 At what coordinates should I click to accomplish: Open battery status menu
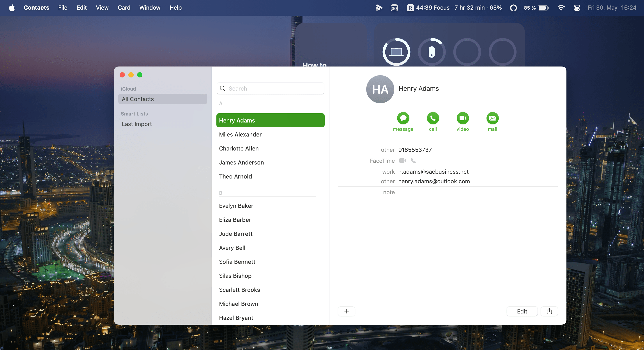543,8
